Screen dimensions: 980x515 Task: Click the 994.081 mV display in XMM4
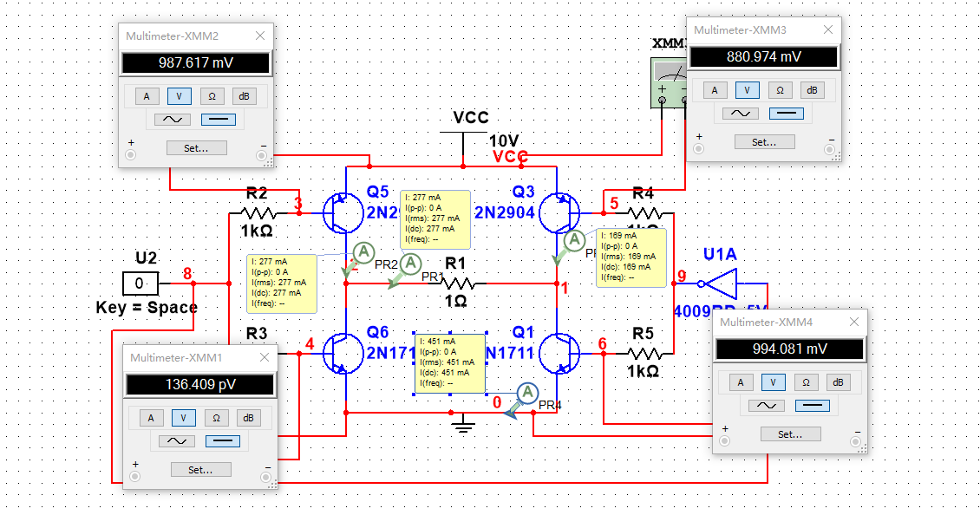[790, 349]
